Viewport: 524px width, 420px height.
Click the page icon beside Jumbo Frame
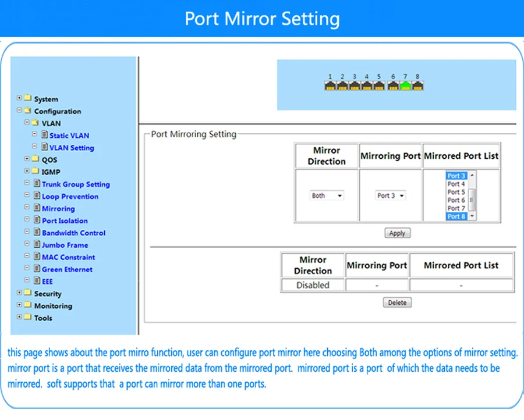click(37, 244)
